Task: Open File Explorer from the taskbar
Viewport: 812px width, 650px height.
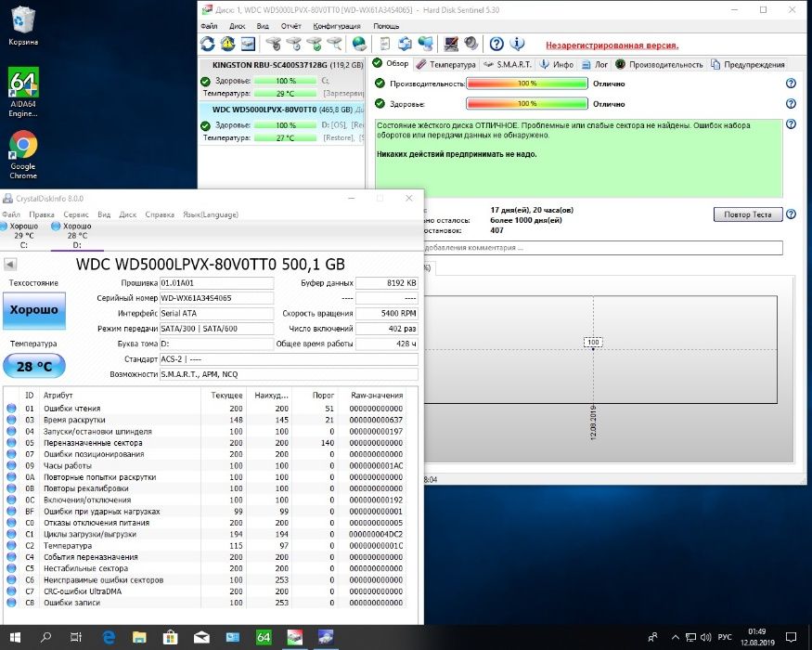Action: [139, 637]
